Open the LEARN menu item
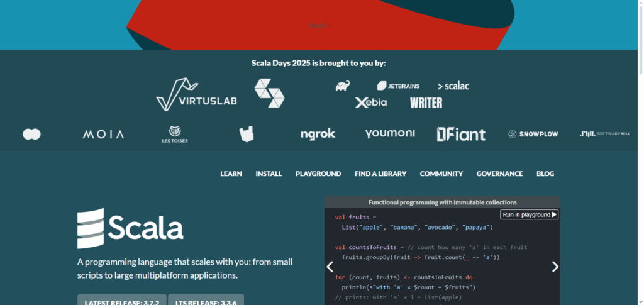The height and width of the screenshot is (305, 644). click(231, 174)
